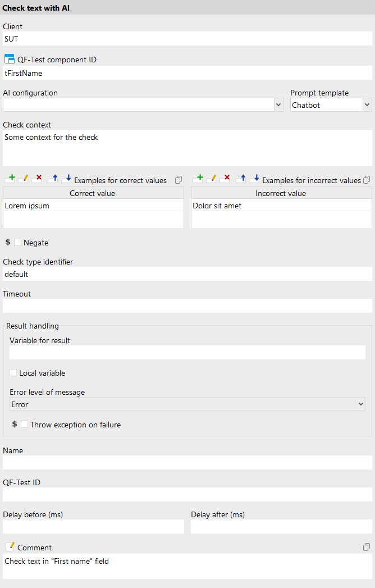Delete row from correct values table
Viewport: 375px width, 588px height.
[37, 179]
